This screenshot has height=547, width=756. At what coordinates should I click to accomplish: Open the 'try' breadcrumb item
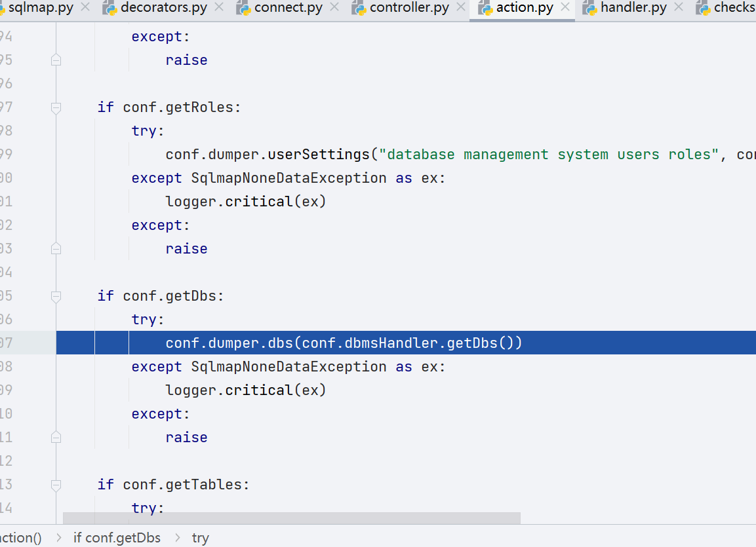201,537
